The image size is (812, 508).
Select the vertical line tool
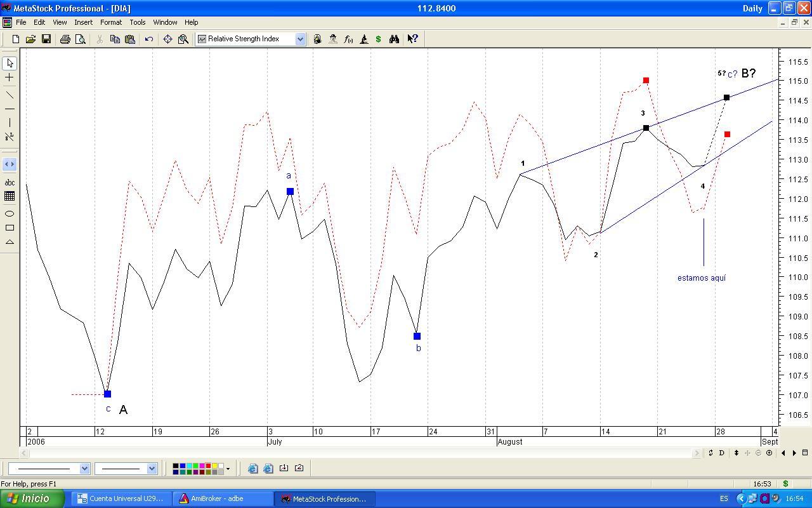pyautogui.click(x=10, y=123)
